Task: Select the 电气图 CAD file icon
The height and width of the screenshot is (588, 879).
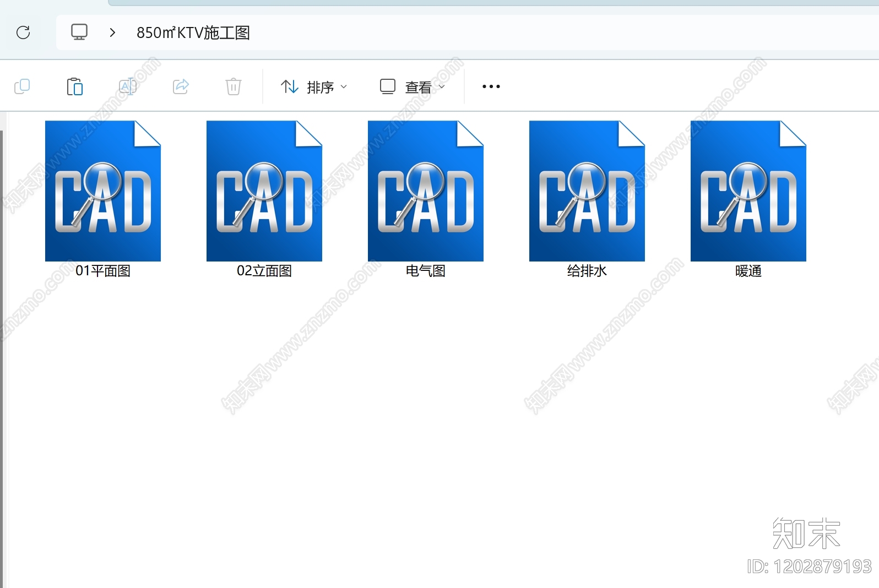Action: pyautogui.click(x=426, y=191)
